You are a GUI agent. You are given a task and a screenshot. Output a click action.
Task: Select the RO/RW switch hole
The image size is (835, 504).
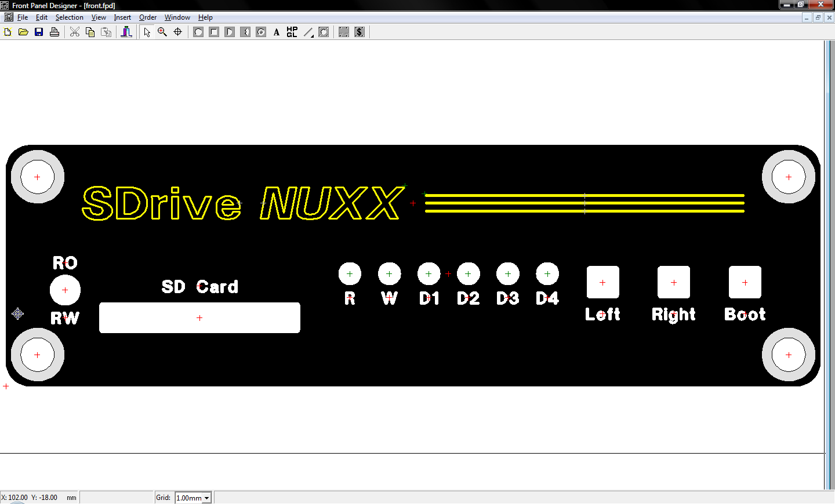[65, 290]
